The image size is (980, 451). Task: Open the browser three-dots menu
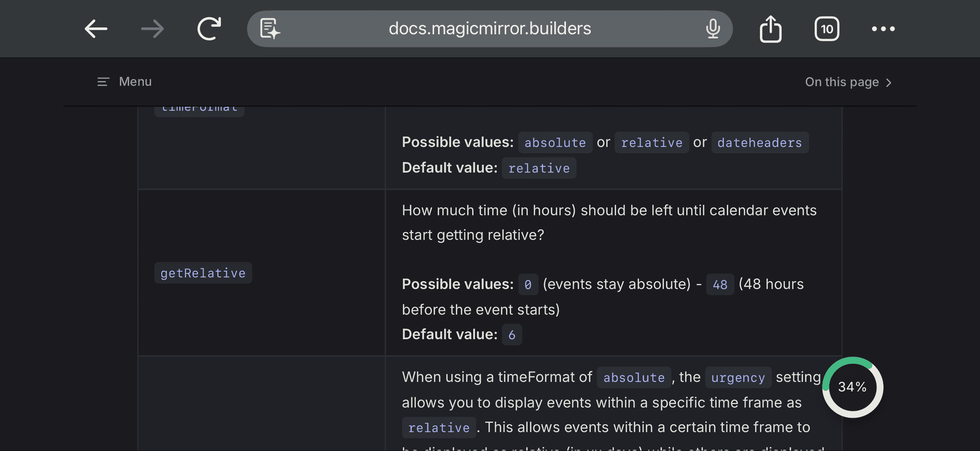pos(883,29)
